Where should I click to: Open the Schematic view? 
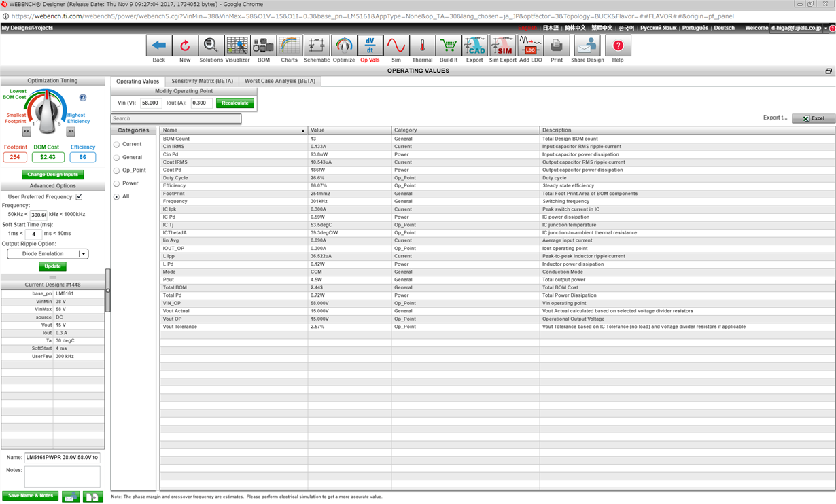[x=317, y=46]
